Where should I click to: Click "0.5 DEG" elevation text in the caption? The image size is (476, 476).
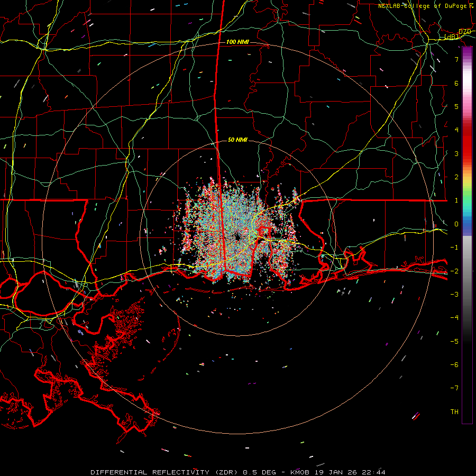(x=260, y=472)
